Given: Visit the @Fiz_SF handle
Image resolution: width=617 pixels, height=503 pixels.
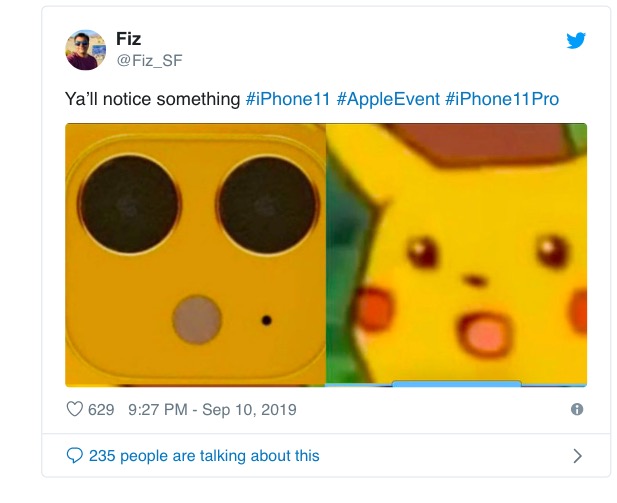Looking at the screenshot, I should click(x=150, y=60).
